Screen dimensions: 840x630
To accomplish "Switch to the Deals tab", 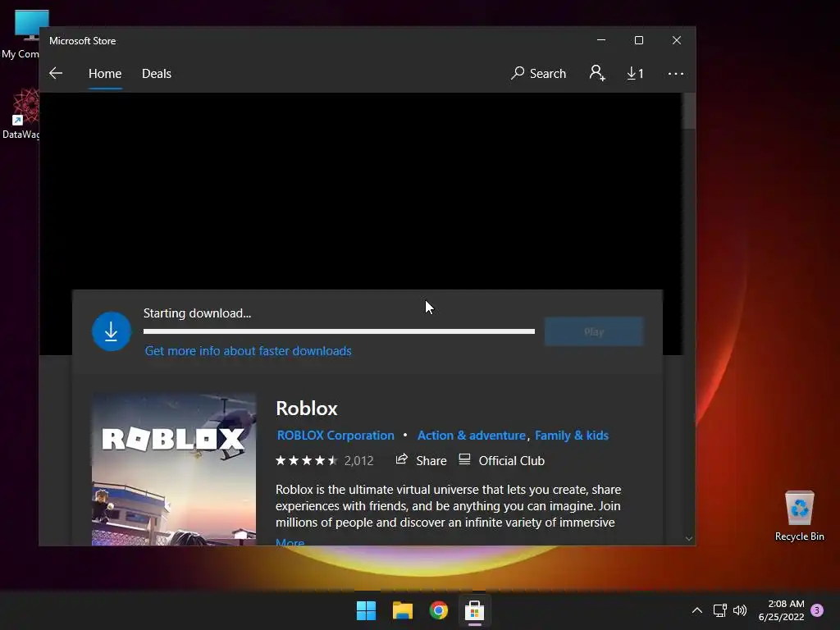I will pyautogui.click(x=157, y=73).
